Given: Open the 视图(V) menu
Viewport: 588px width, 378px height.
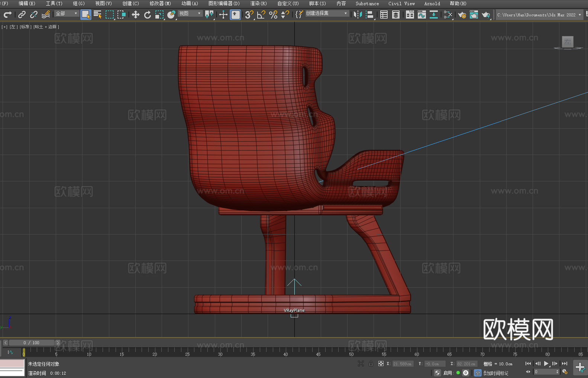Looking at the screenshot, I should (x=103, y=3).
